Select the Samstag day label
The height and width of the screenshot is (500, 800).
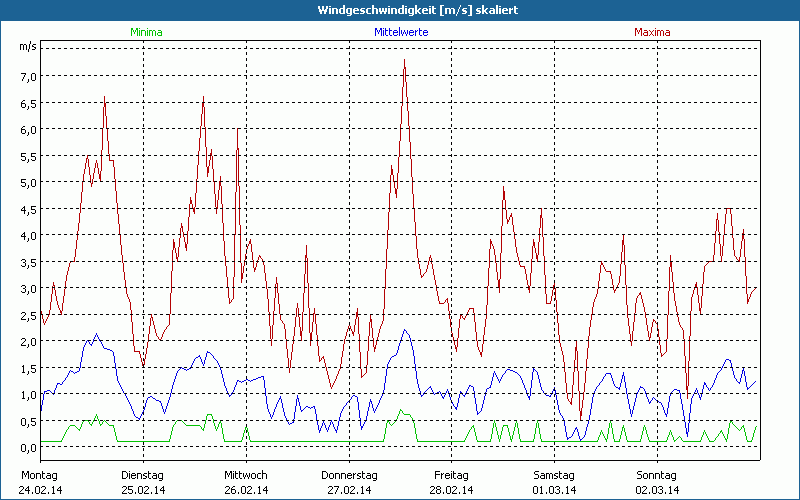coord(553,475)
